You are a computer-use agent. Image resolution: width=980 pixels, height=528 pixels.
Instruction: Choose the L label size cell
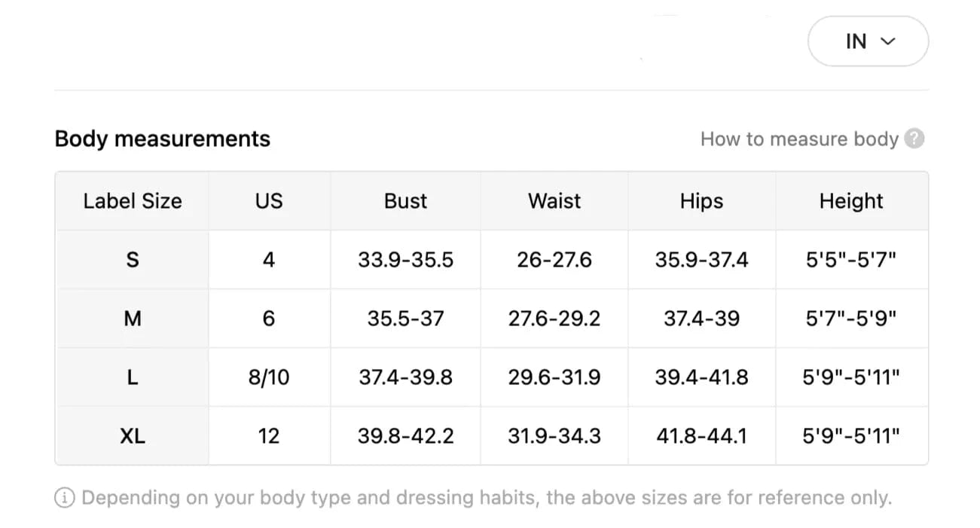point(133,377)
